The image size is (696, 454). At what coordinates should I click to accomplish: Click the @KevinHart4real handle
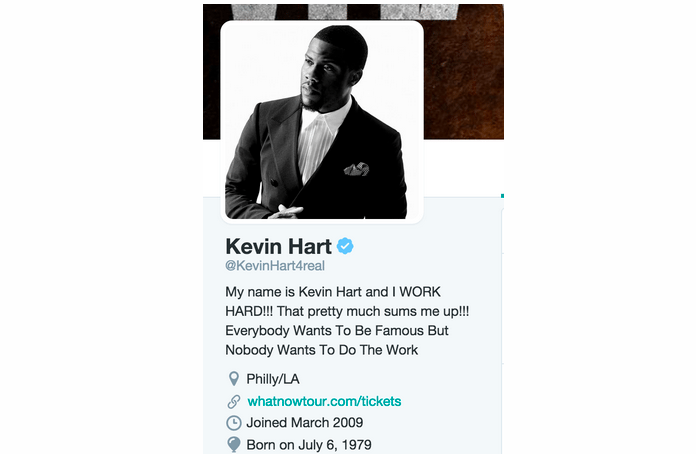coord(275,266)
